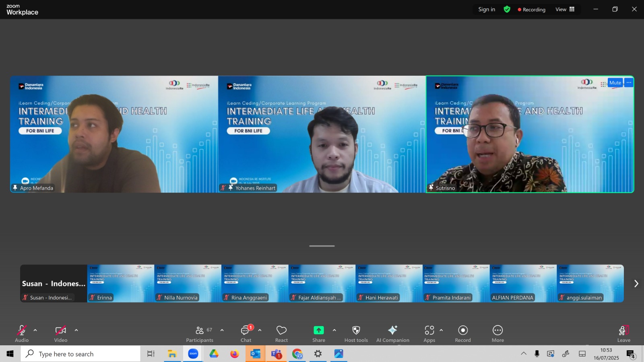
Task: Click the Leave meeting icon
Action: [624, 334]
